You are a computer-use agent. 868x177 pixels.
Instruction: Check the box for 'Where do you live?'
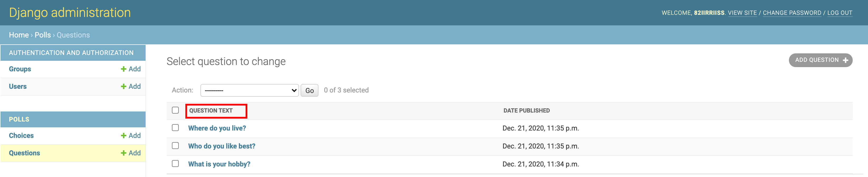[175, 128]
